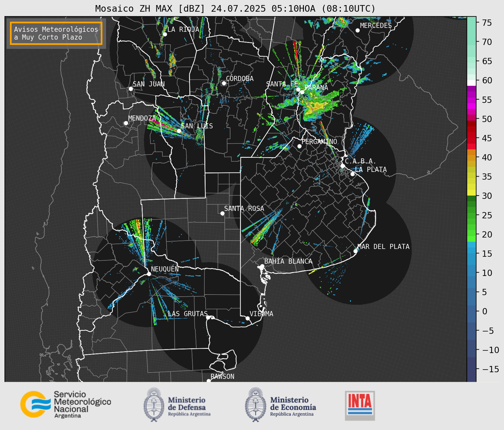Image resolution: width=504 pixels, height=430 pixels.
Task: Click the Mendoza city marker dot
Action: coord(126,123)
